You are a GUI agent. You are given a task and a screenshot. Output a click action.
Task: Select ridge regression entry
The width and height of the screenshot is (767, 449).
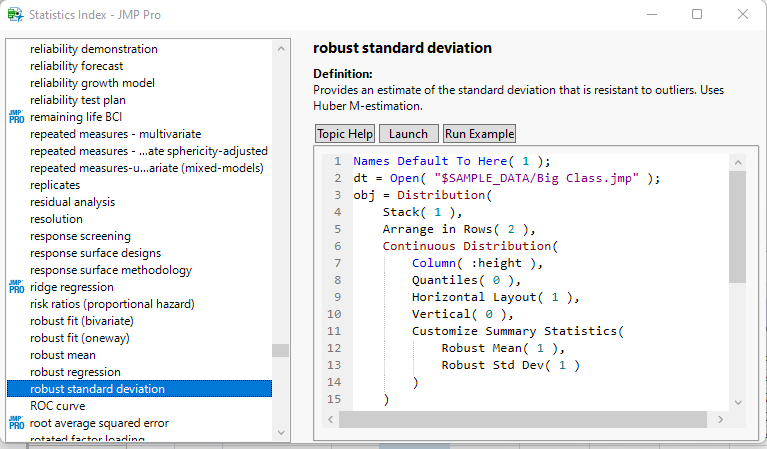71,287
